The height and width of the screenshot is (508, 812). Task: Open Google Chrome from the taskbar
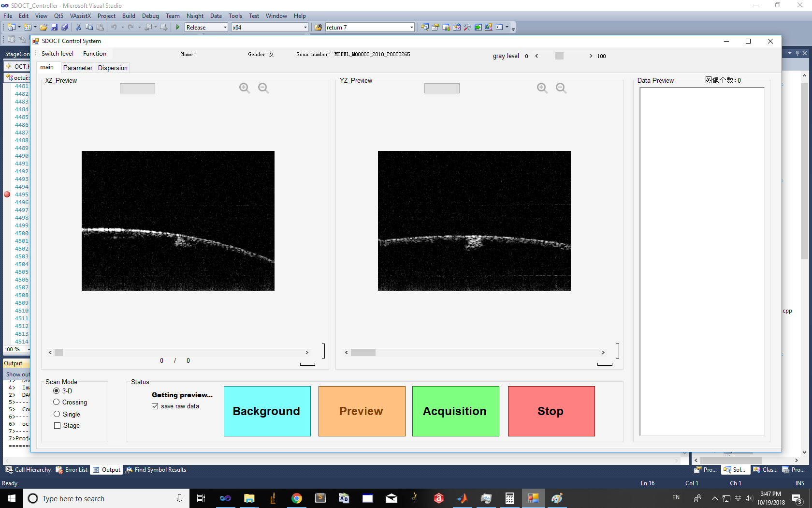coord(296,498)
